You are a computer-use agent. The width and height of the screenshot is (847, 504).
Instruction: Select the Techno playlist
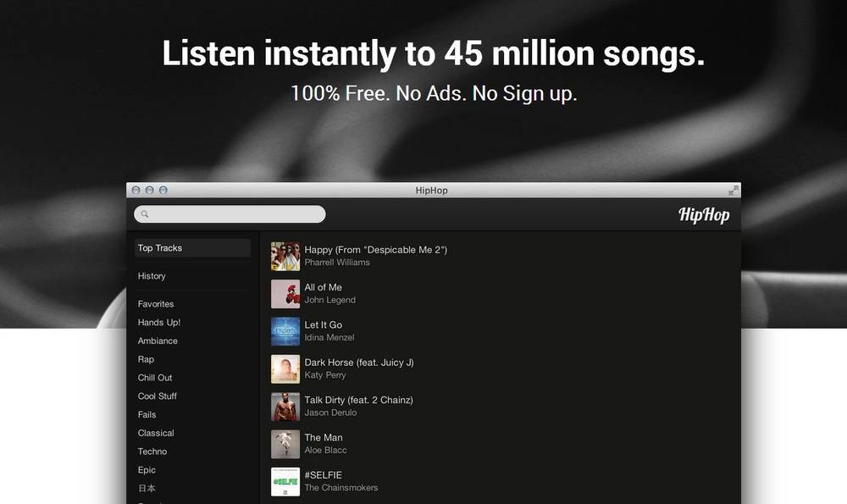pos(152,451)
